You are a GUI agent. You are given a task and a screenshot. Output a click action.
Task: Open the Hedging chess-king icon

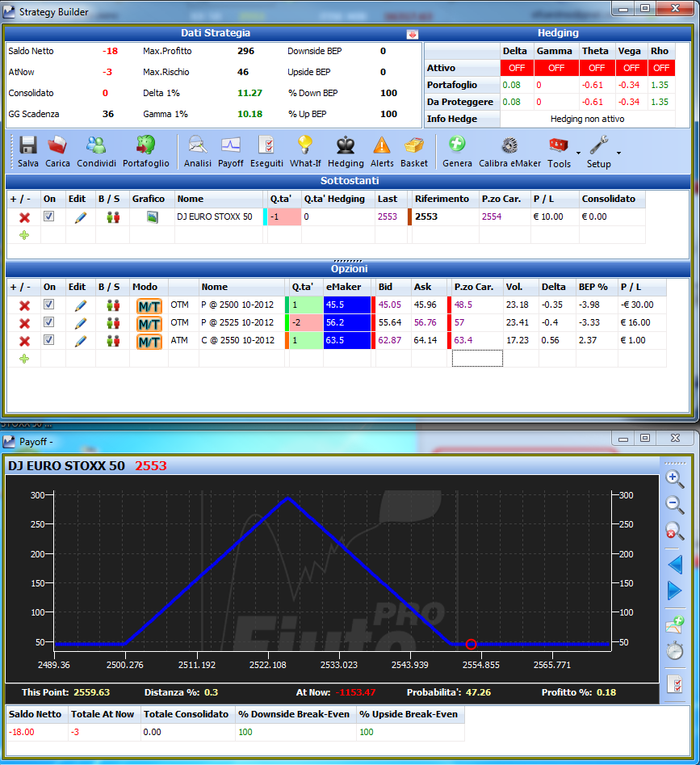pyautogui.click(x=346, y=152)
